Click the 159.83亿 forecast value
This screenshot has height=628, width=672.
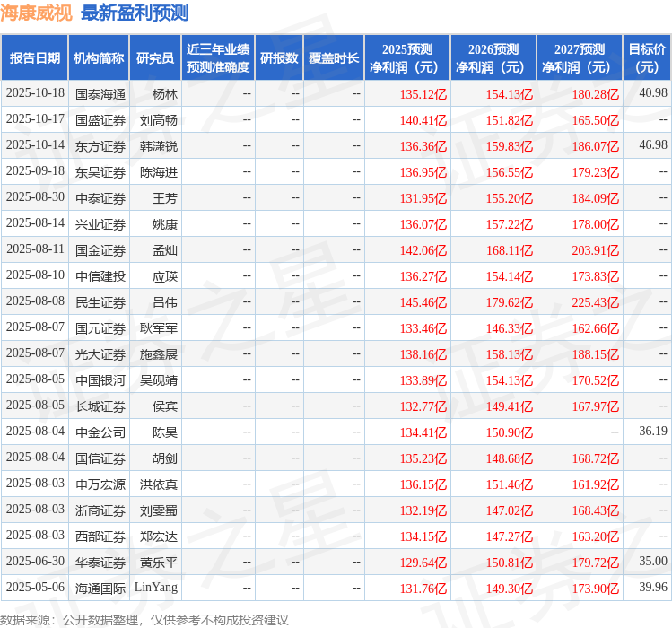pos(509,146)
